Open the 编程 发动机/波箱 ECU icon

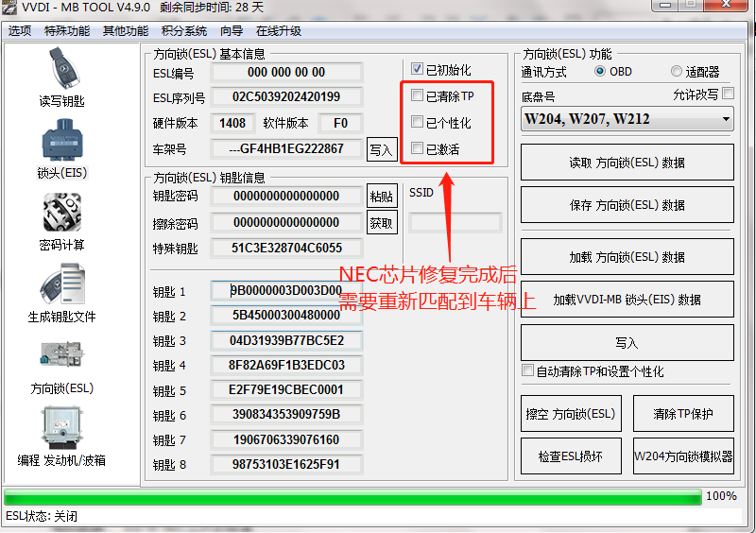click(x=62, y=427)
